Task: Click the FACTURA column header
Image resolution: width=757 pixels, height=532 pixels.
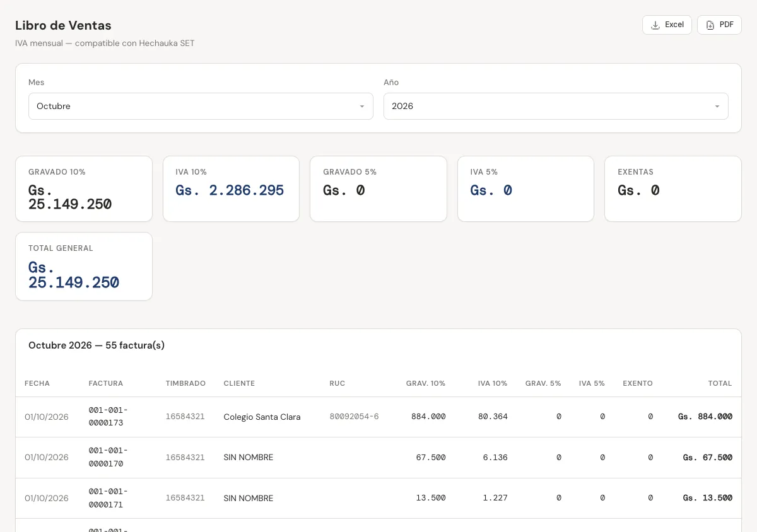Action: coord(106,383)
